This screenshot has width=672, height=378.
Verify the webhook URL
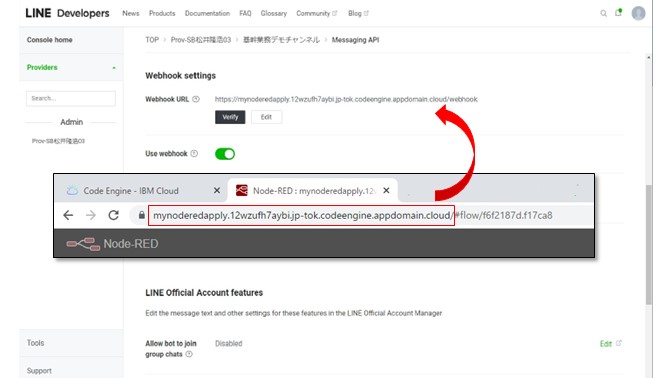[x=230, y=117]
